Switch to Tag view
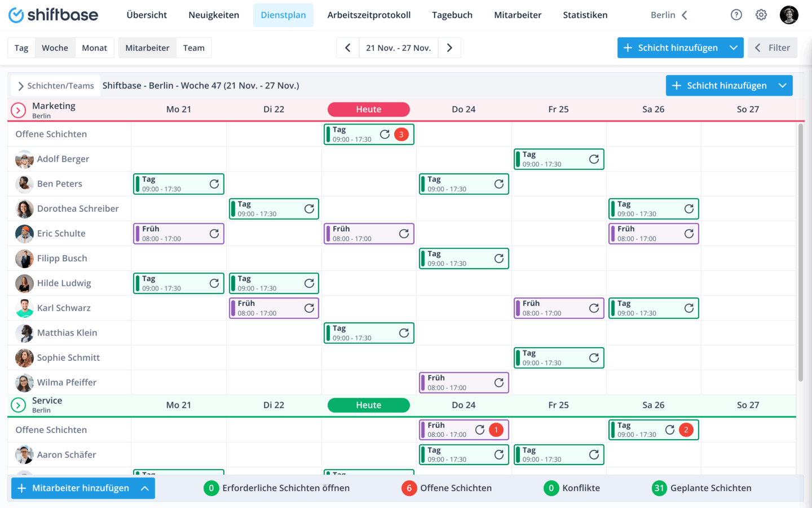 21,48
